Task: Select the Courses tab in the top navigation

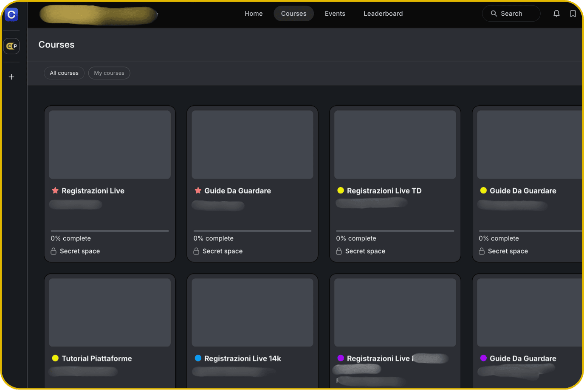Action: click(293, 14)
